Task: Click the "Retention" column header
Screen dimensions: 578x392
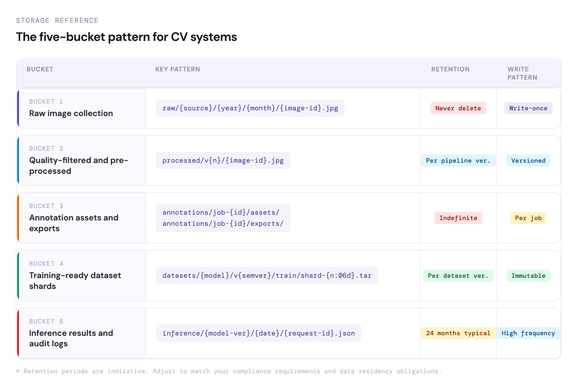Action: 450,69
